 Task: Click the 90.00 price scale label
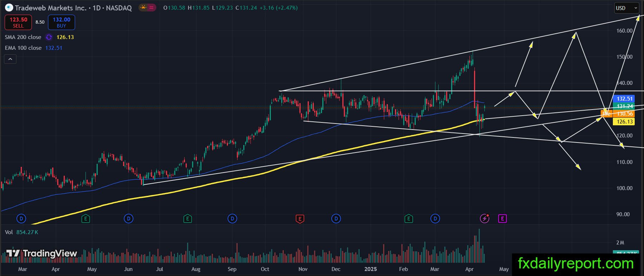tap(623, 214)
